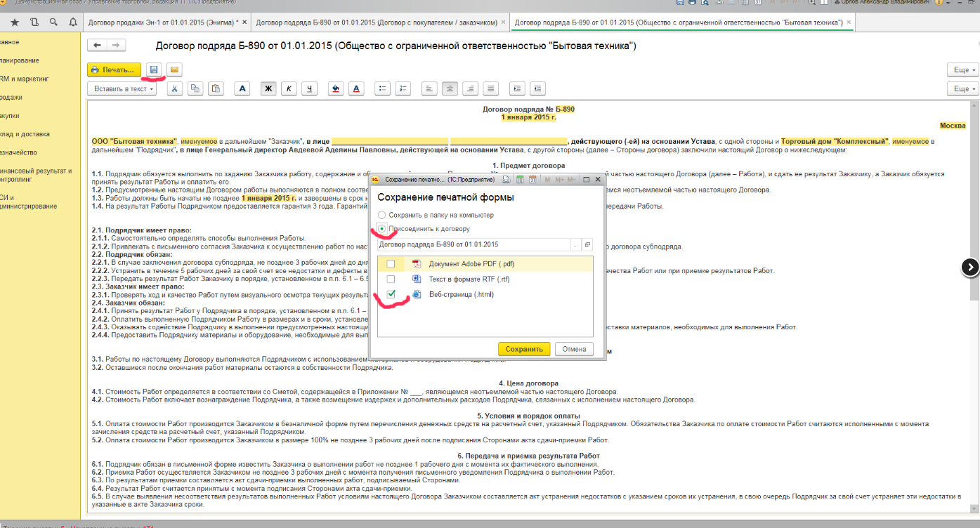Click the back navigation arrow
Image resolution: width=980 pixels, height=528 pixels.
click(97, 46)
